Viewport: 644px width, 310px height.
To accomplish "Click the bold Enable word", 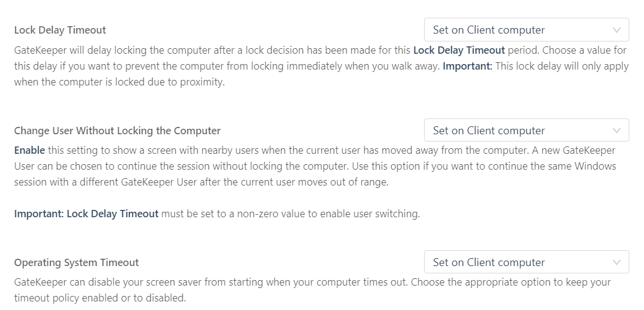I will coord(29,150).
